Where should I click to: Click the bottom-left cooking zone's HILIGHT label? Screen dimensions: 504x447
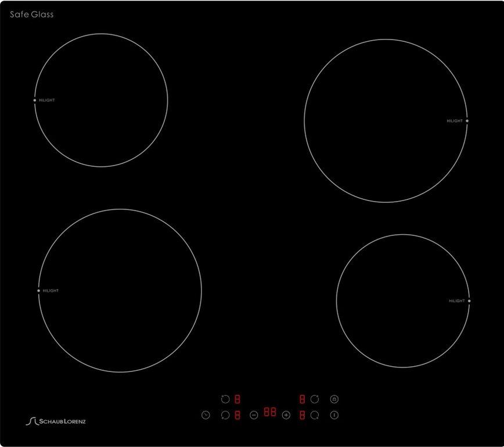click(51, 291)
